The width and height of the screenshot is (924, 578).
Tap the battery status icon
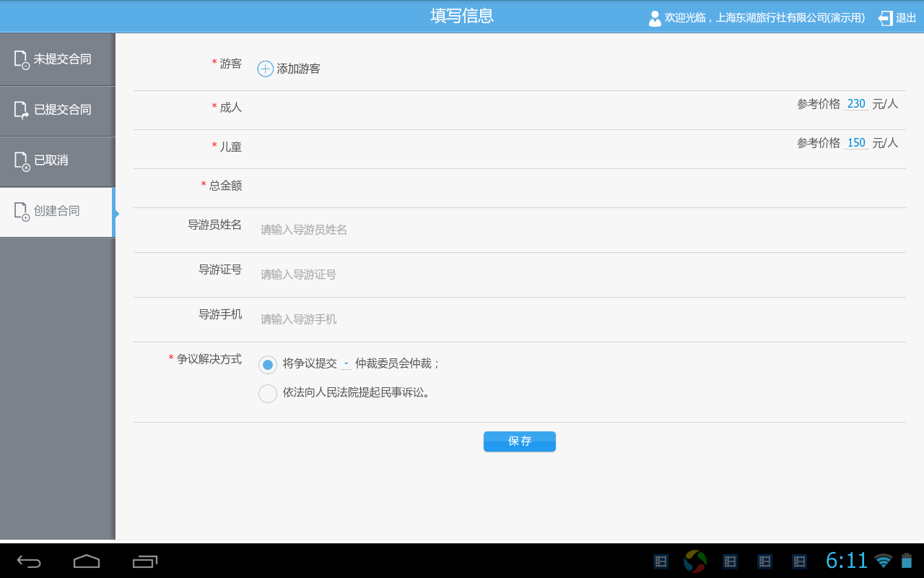(907, 561)
